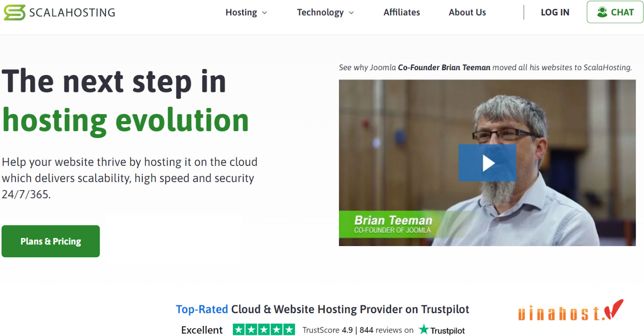Go to the Affiliates page
The width and height of the screenshot is (644, 336).
401,12
